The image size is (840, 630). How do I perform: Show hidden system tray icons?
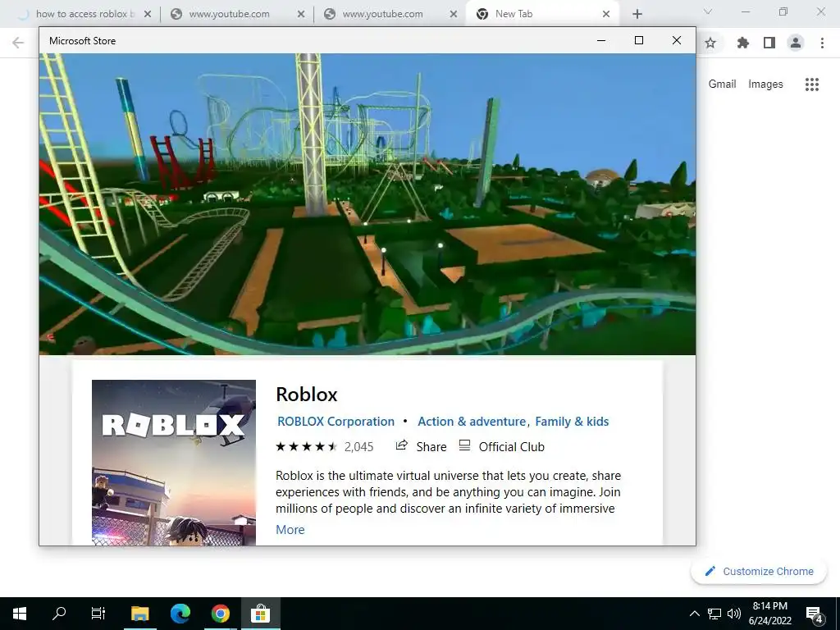click(x=694, y=614)
